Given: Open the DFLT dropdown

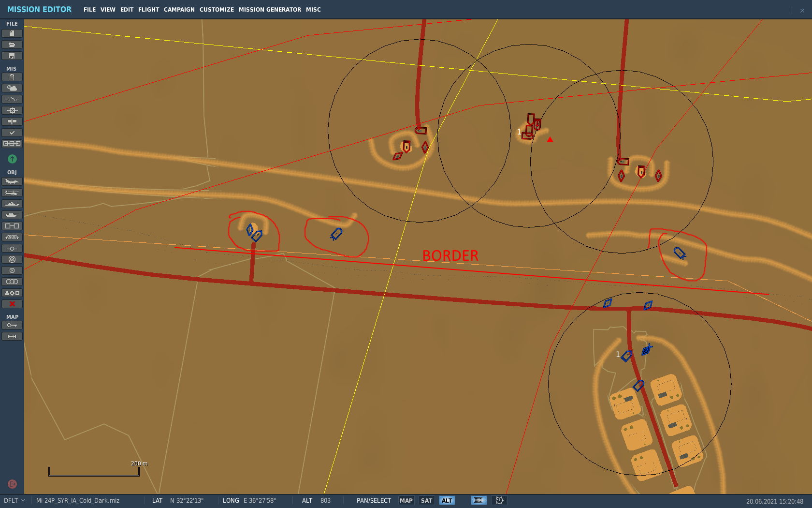Looking at the screenshot, I should click(14, 501).
